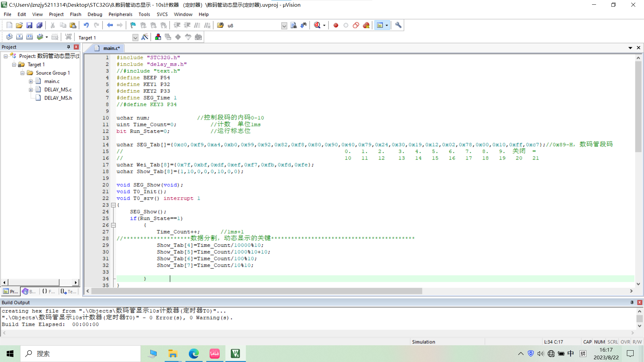The height and width of the screenshot is (362, 644).
Task: Open Find in Files
Action: coord(220,25)
